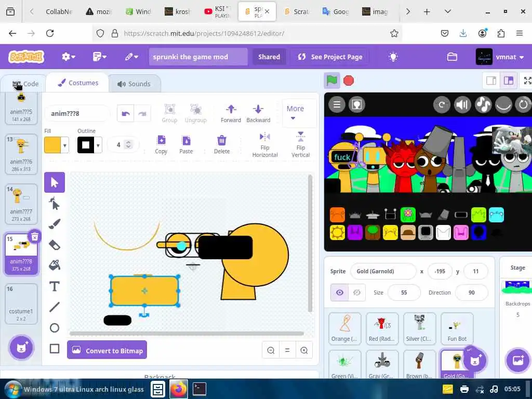The image size is (532, 399).
Task: Select the Reshape tool
Action: [x=54, y=204]
